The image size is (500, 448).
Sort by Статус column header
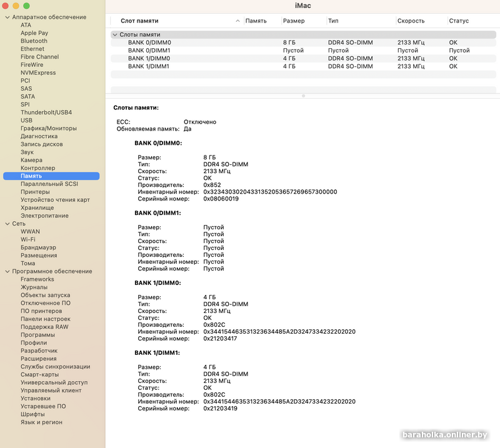(459, 21)
